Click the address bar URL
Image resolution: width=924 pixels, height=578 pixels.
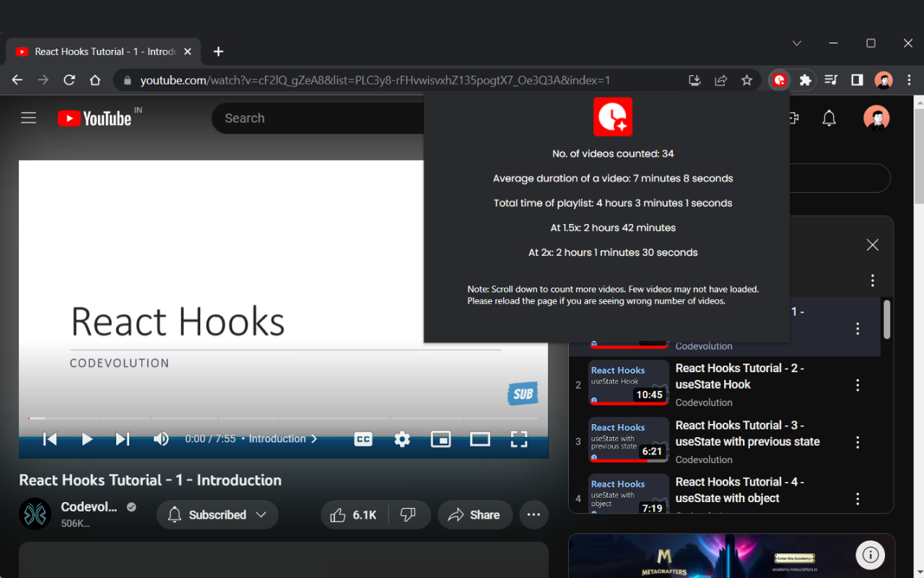[375, 80]
